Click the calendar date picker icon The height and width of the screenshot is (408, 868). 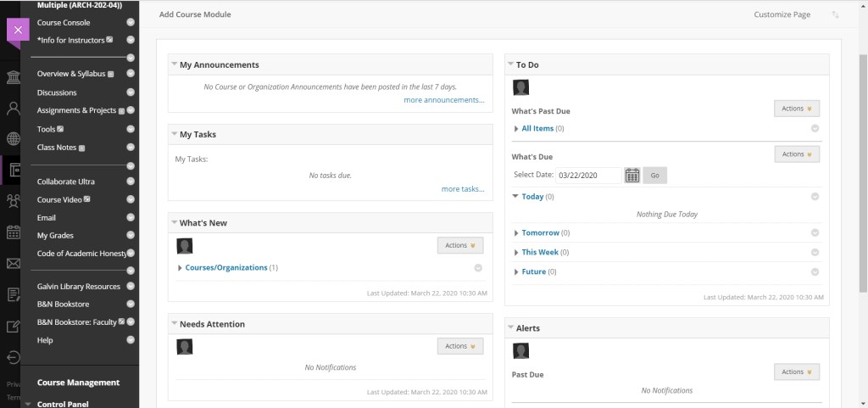632,176
